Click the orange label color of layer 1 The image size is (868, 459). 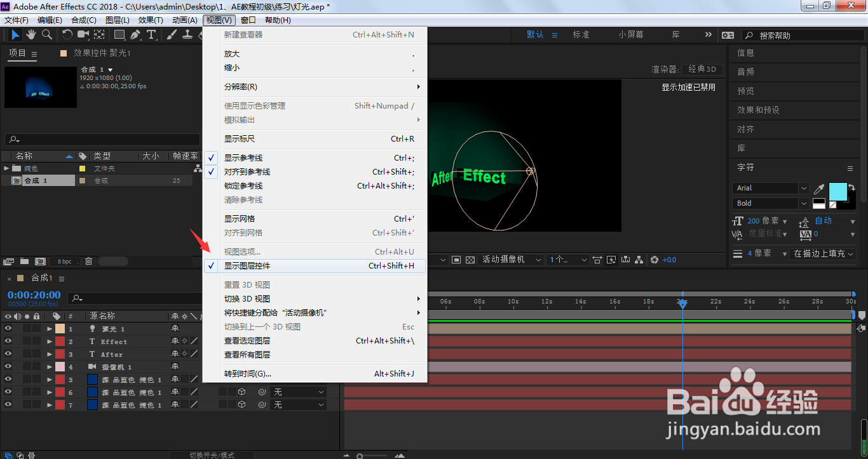(60, 329)
